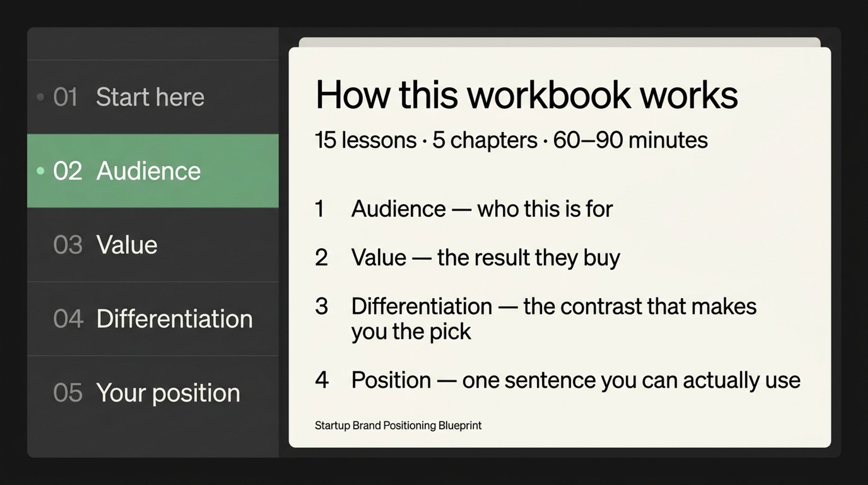
Task: Select "Differentiation — the contrast" list item
Action: (554, 319)
